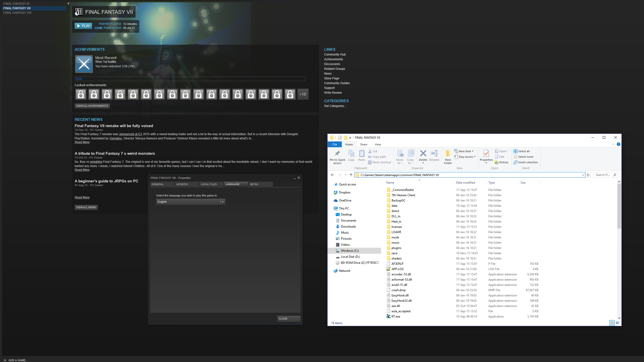
Task: Switch to large icons view button
Action: (618, 323)
